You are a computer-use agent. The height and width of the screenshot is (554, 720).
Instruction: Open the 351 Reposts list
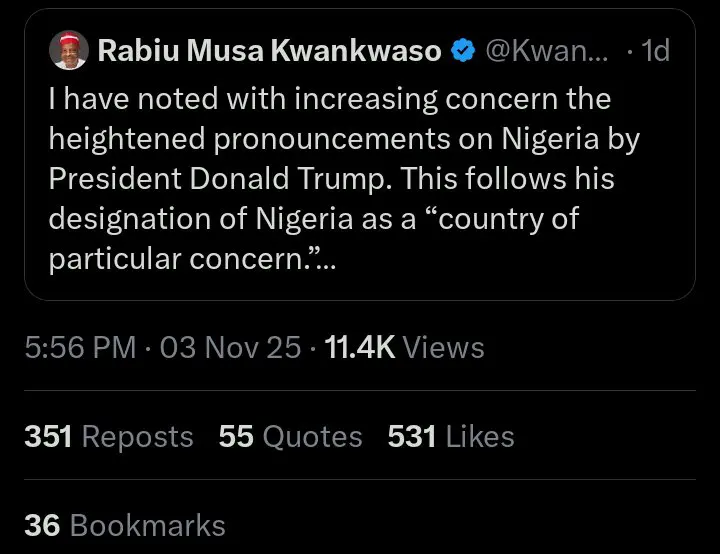pyautogui.click(x=108, y=437)
